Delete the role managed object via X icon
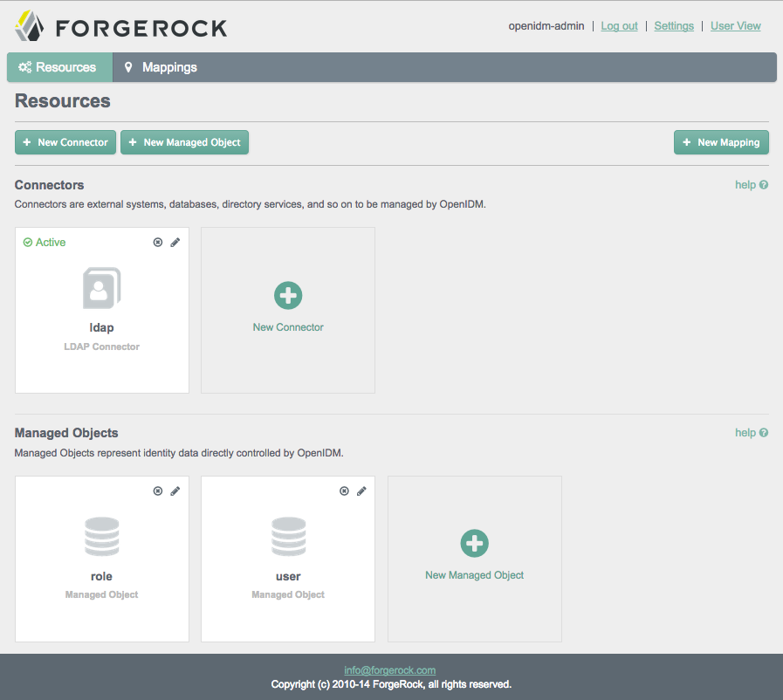The width and height of the screenshot is (783, 700). (x=158, y=491)
